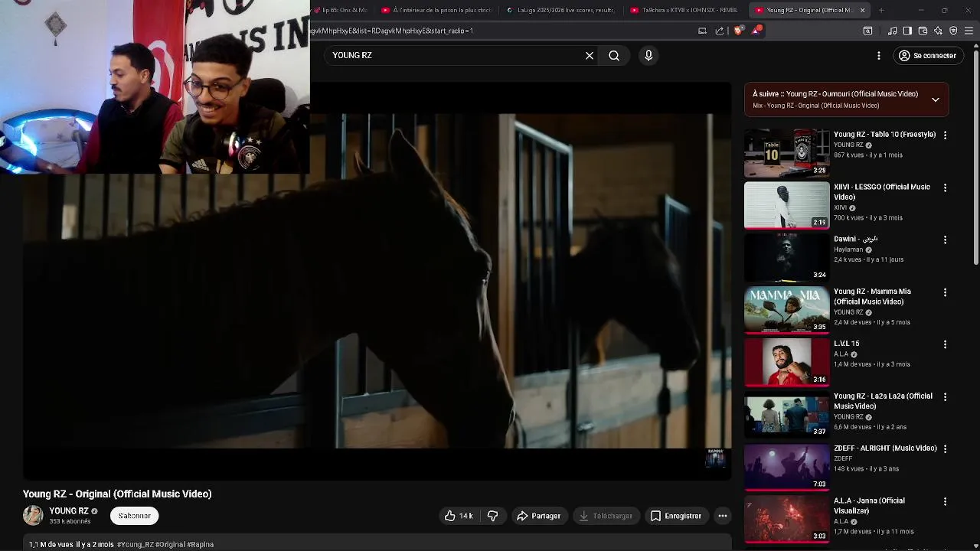Open the La2a La2a video thumbnail
Screen dimensions: 980x551
pos(786,414)
